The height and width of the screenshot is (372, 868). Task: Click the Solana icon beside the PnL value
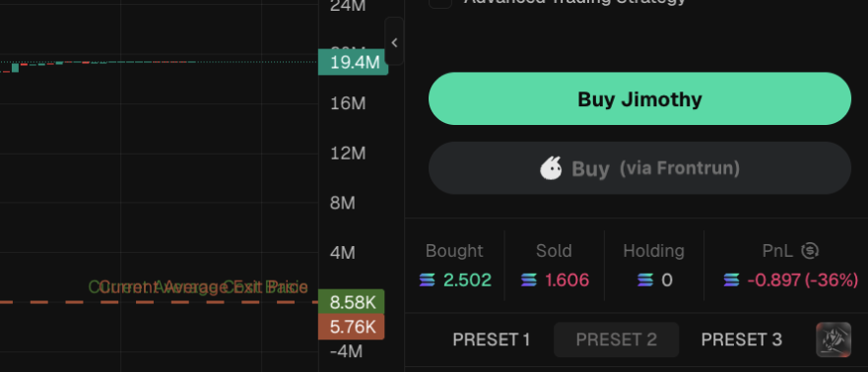[731, 280]
